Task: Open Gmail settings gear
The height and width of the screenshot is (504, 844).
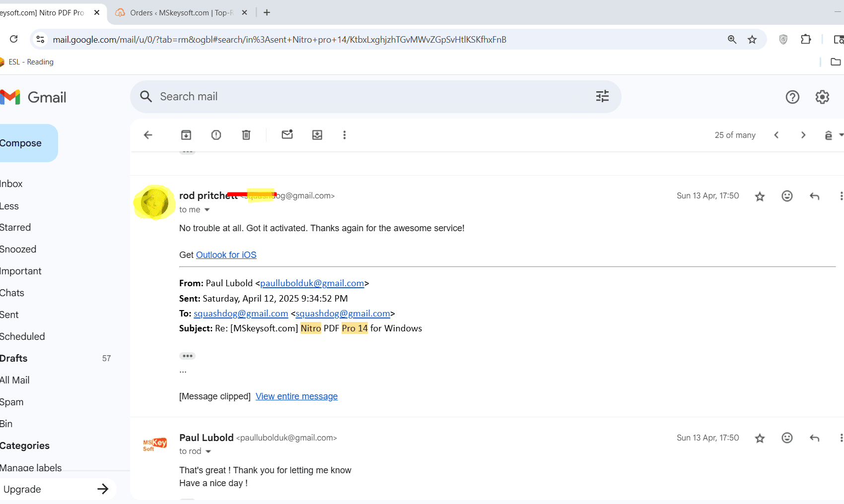Action: pyautogui.click(x=822, y=97)
